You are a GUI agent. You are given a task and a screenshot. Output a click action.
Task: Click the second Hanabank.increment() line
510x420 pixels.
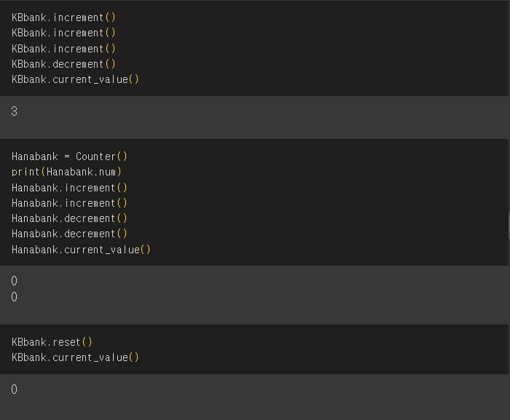tap(69, 203)
